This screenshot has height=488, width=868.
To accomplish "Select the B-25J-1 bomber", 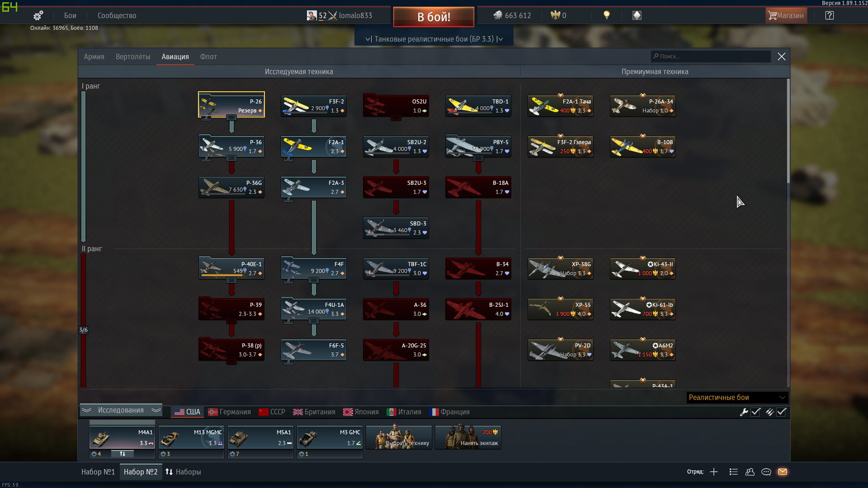I will coord(478,309).
